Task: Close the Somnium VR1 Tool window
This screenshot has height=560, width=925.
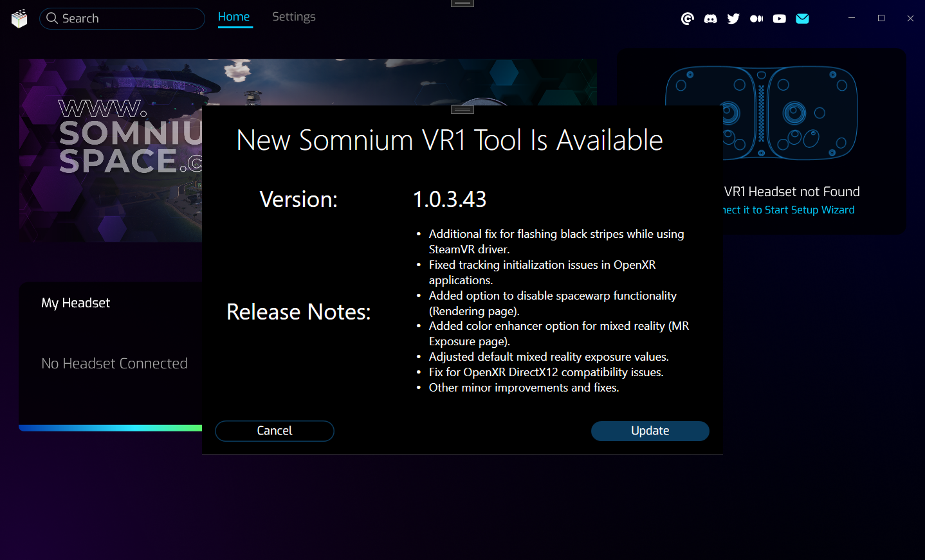Action: pyautogui.click(x=910, y=18)
